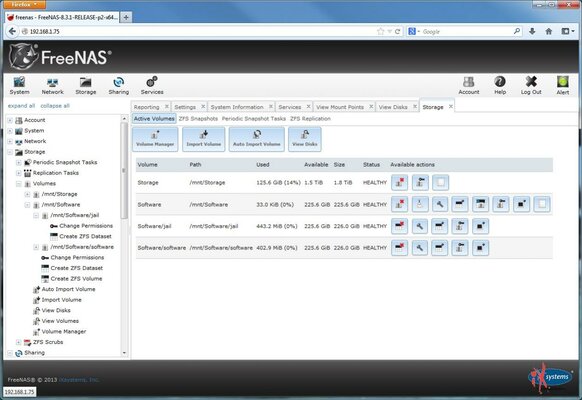
Task: Open the iXsystems logo in footer
Action: 550,378
